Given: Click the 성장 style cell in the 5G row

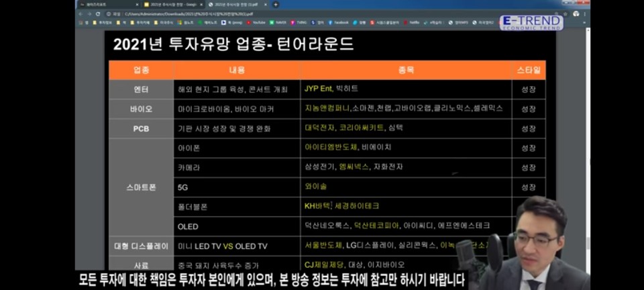Looking at the screenshot, I should (529, 187).
